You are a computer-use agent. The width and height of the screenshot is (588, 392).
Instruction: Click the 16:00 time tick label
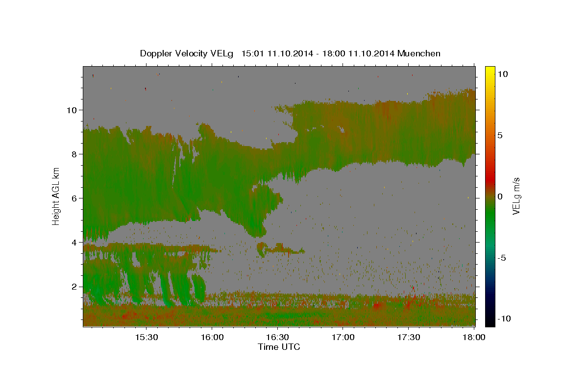[212, 337]
